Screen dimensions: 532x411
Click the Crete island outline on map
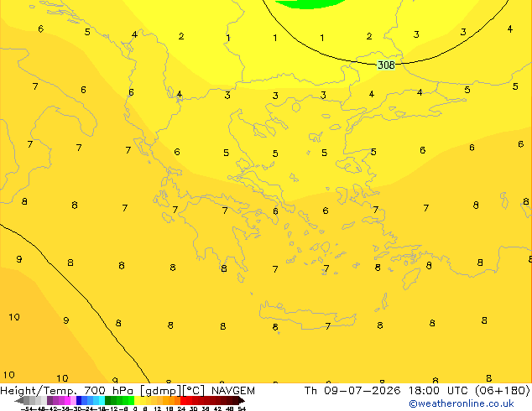coord(307,315)
